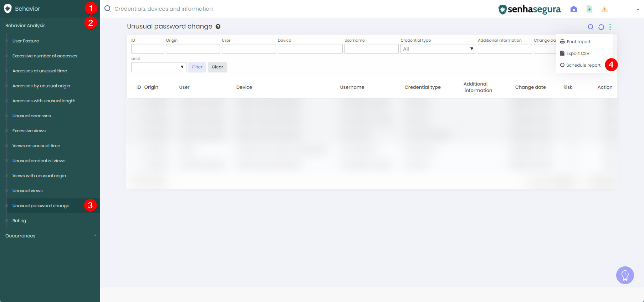The image size is (644, 302).
Task: Click the senhasegura logo
Action: pyautogui.click(x=530, y=9)
